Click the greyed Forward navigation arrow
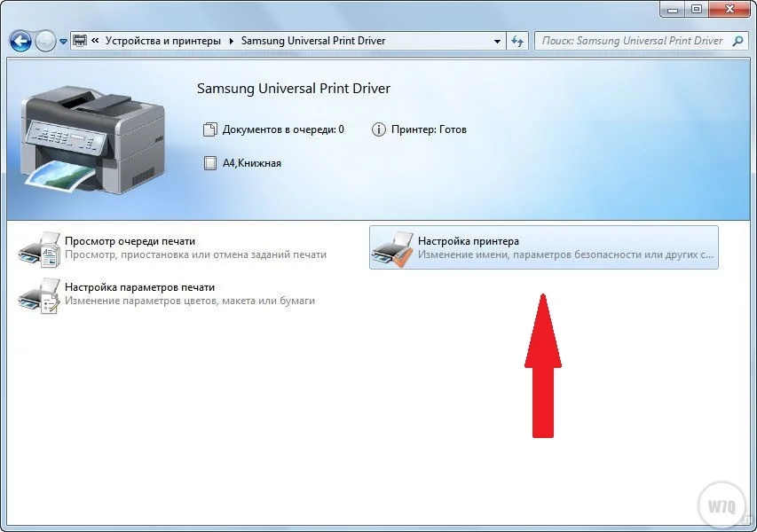757x532 pixels. coord(46,42)
